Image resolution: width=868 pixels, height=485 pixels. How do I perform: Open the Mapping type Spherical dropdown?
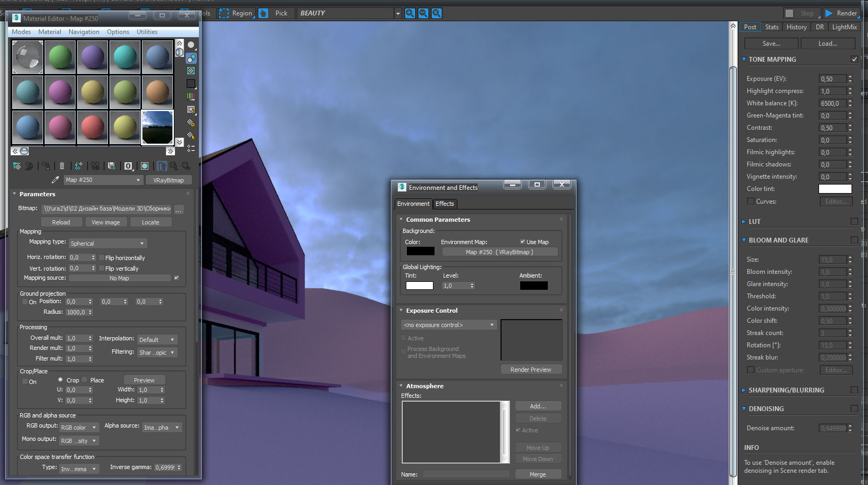[108, 243]
